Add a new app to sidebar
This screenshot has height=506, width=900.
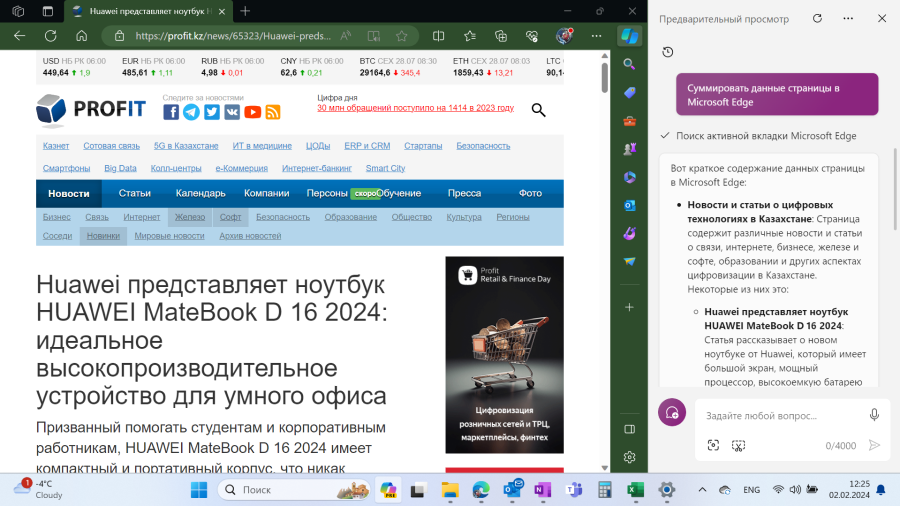(630, 308)
